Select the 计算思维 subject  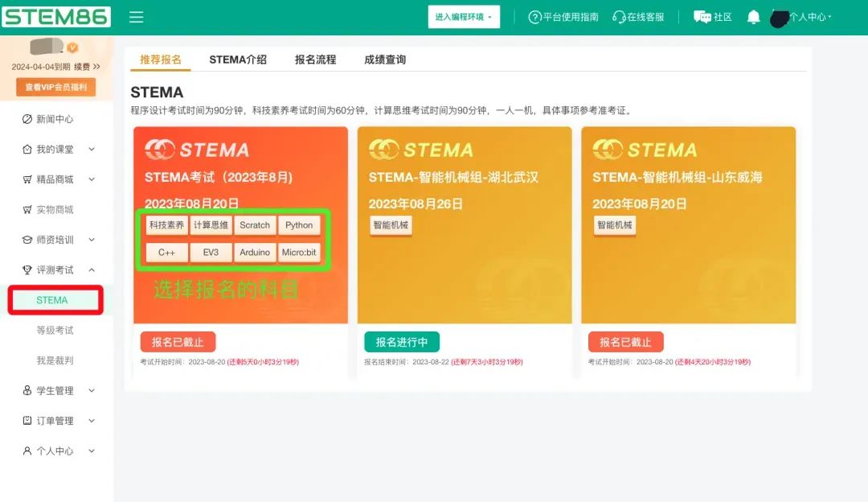[x=211, y=225]
